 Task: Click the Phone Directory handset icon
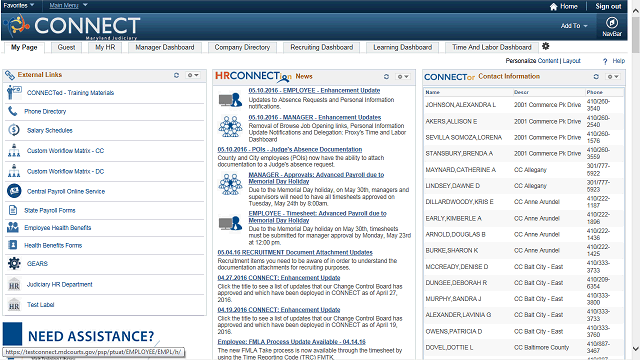[x=13, y=111]
